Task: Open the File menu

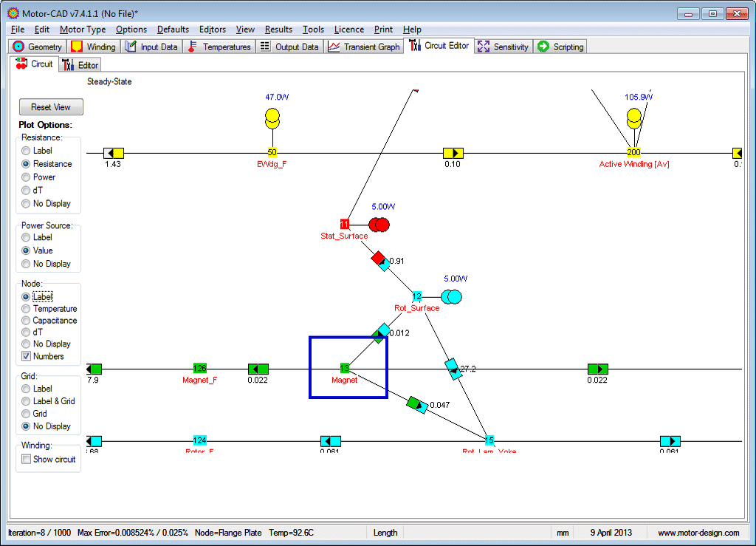Action: [x=18, y=30]
